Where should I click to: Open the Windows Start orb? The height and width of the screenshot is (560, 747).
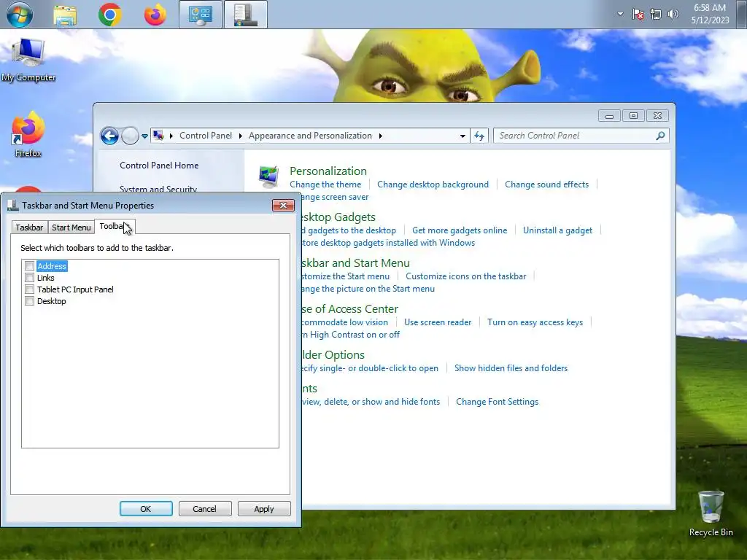pyautogui.click(x=19, y=15)
